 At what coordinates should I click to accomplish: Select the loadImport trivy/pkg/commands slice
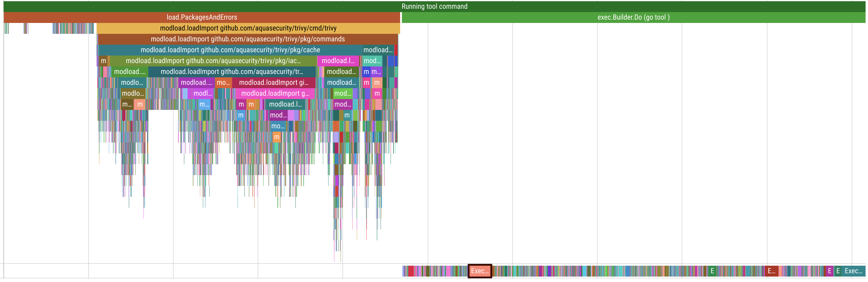click(x=248, y=39)
